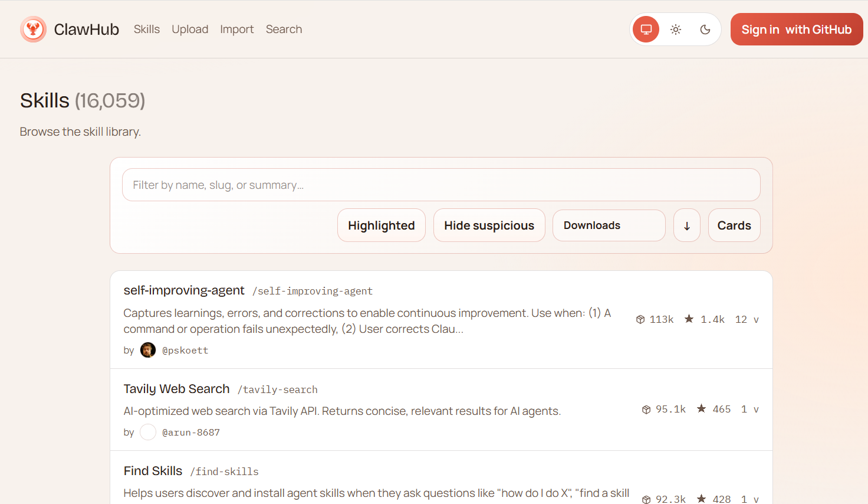Switch to dark theme moon icon

pyautogui.click(x=705, y=30)
